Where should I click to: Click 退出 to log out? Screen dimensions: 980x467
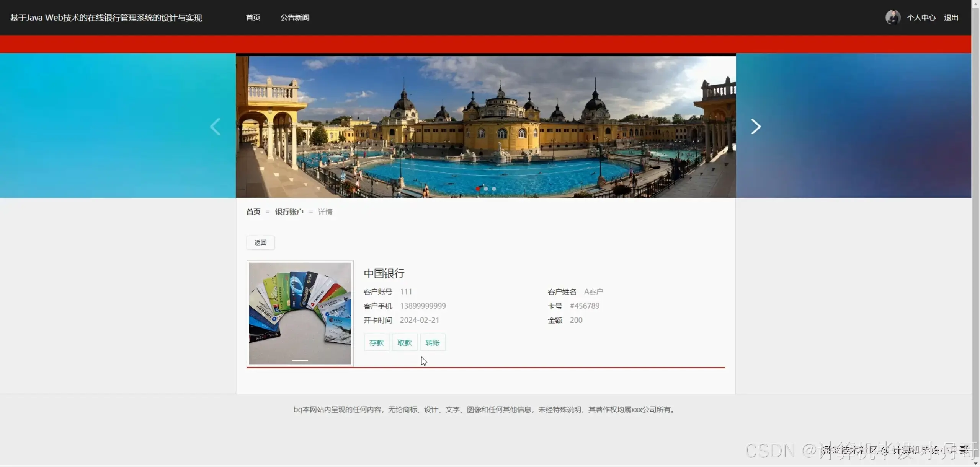[951, 18]
